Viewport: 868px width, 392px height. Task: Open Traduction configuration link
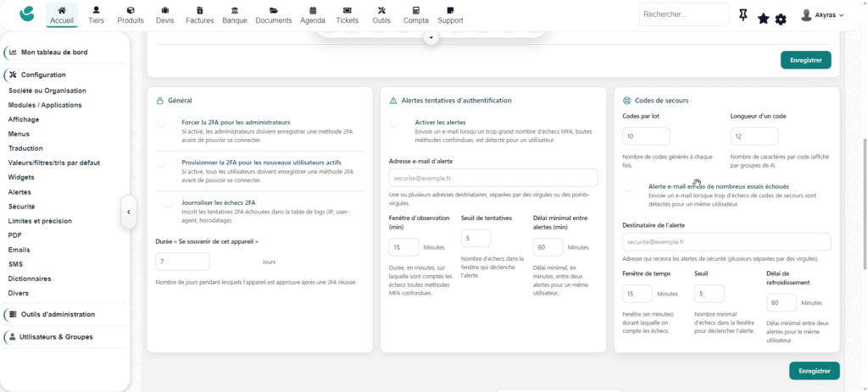(x=25, y=148)
